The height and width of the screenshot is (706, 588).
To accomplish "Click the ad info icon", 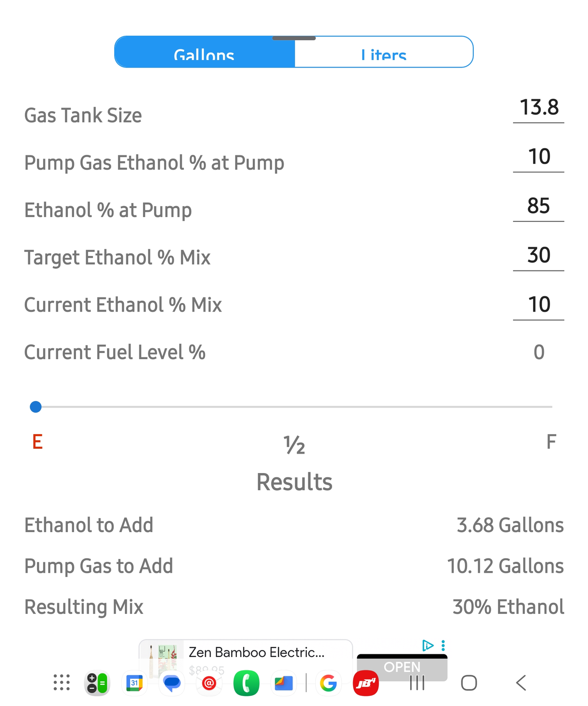I will click(427, 646).
